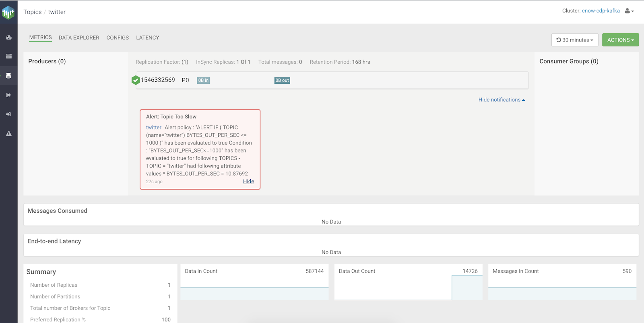Click the End-to-end Latency panel heading
The width and height of the screenshot is (644, 323).
pyautogui.click(x=54, y=241)
